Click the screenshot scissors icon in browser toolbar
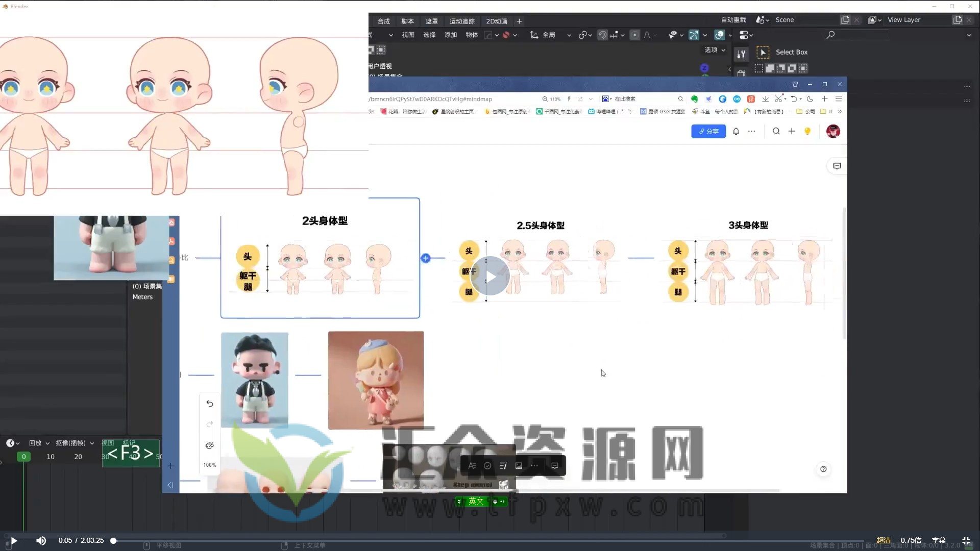 (x=779, y=99)
